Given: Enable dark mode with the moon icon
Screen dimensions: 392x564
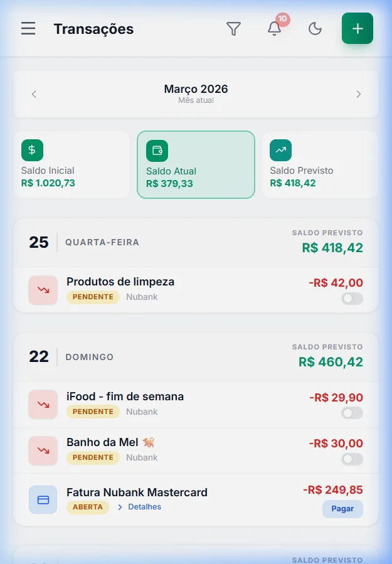Looking at the screenshot, I should (315, 28).
